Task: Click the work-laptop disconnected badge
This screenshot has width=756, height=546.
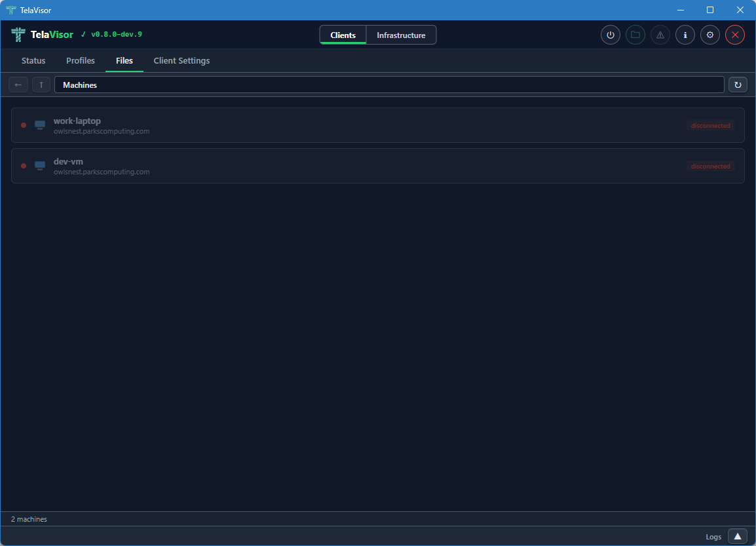Action: [710, 126]
